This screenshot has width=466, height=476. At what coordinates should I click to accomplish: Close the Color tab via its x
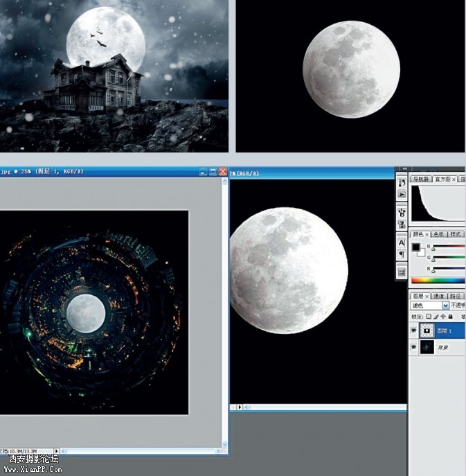coord(427,235)
